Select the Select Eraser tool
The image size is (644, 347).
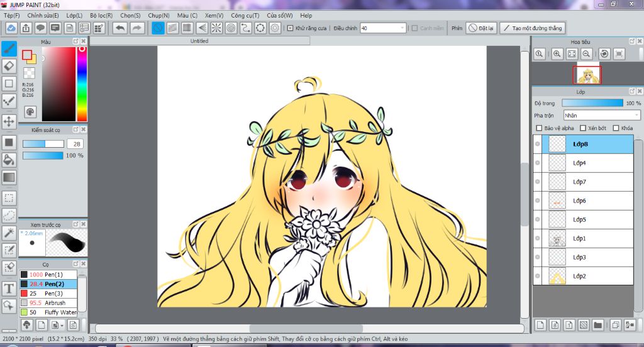[x=9, y=267]
